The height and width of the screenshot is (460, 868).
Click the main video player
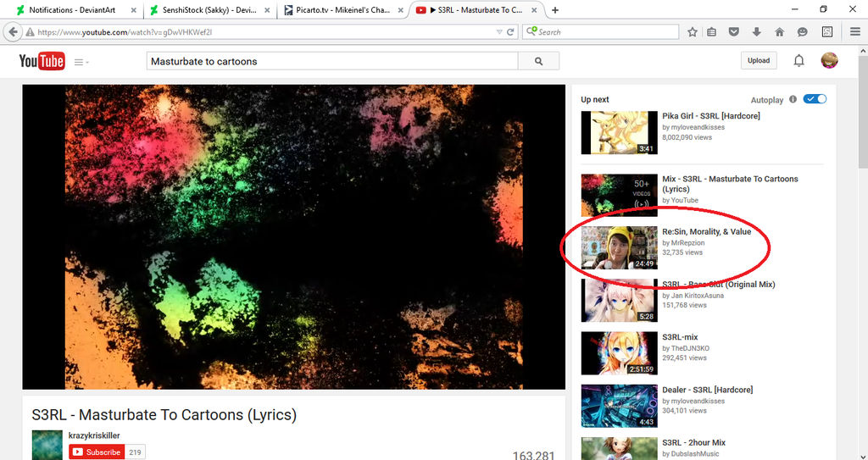[x=293, y=237]
